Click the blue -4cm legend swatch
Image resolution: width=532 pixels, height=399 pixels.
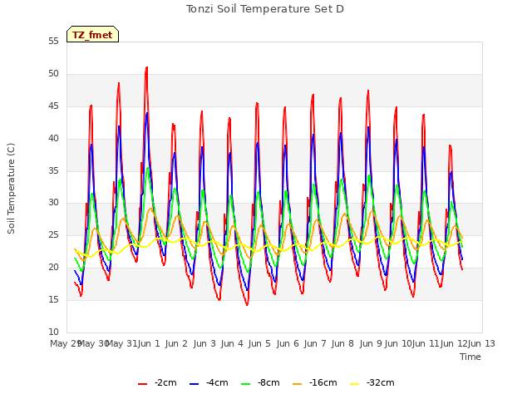coord(194,384)
